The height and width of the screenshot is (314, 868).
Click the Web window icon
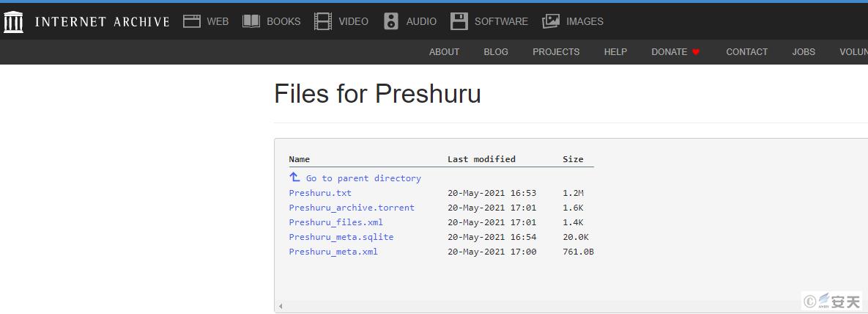(192, 21)
